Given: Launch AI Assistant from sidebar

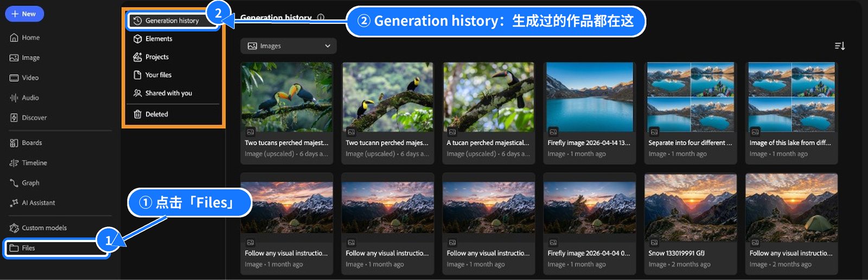Looking at the screenshot, I should (x=33, y=203).
